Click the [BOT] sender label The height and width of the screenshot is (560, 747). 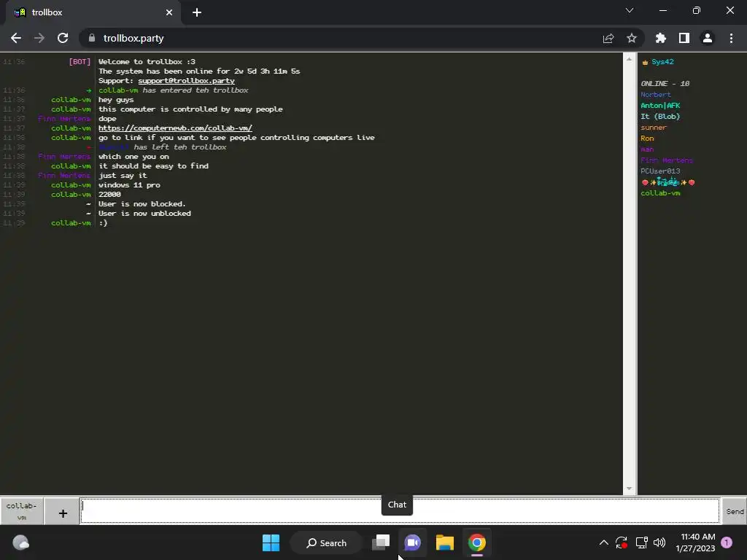[80, 61]
